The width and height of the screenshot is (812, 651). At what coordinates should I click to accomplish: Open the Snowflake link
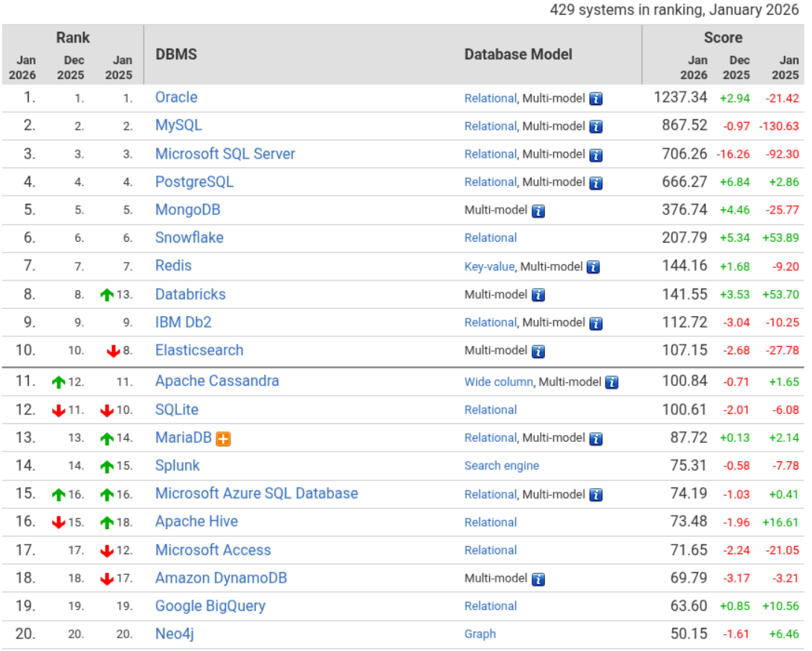[x=190, y=238]
